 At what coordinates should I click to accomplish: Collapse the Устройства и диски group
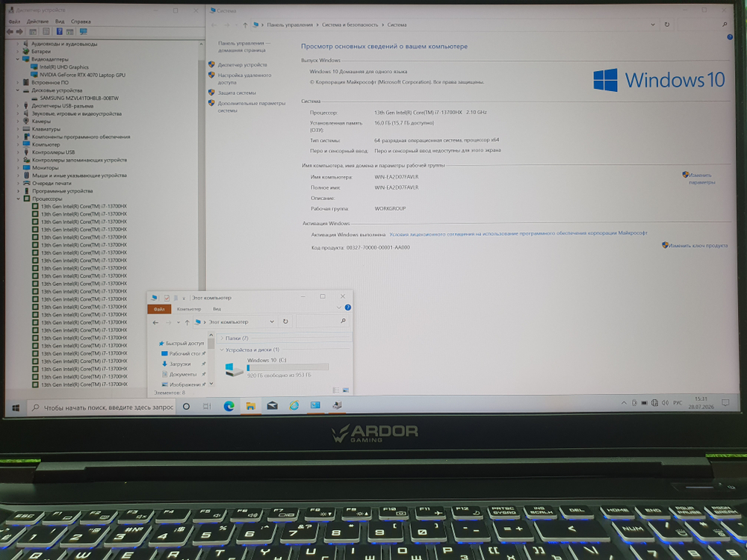222,349
